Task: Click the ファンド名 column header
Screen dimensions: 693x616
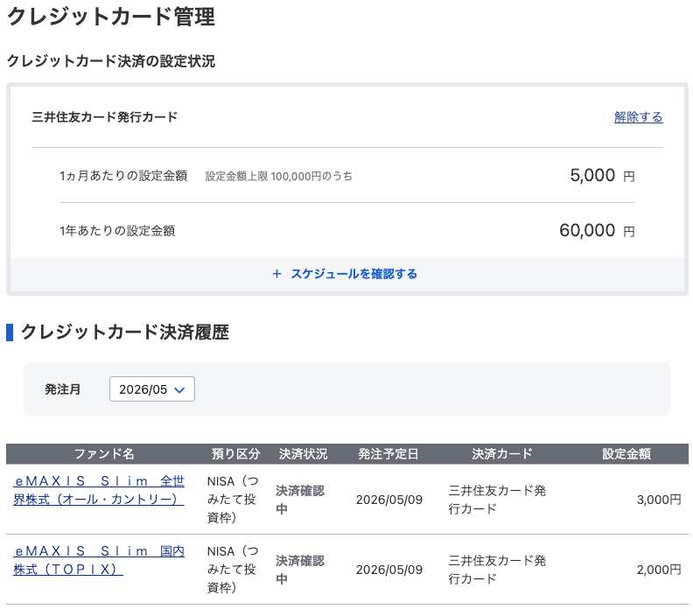Action: coord(104,454)
